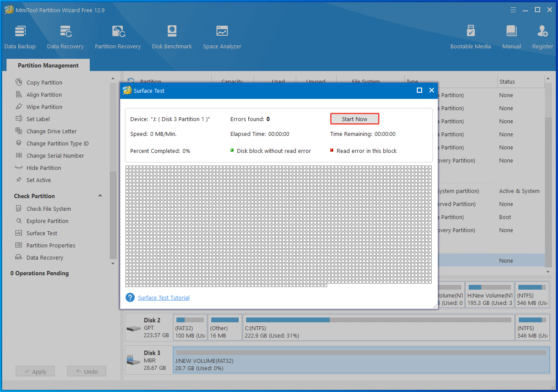
Task: Open the Manual
Action: pyautogui.click(x=511, y=37)
